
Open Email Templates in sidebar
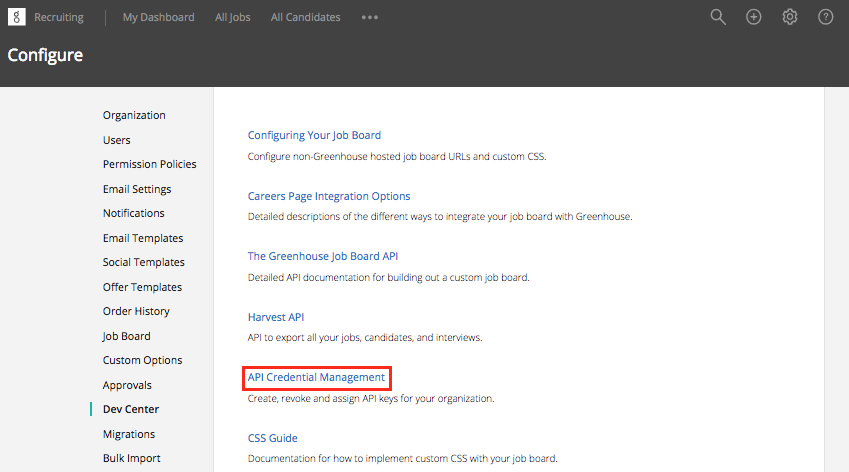[x=143, y=238]
